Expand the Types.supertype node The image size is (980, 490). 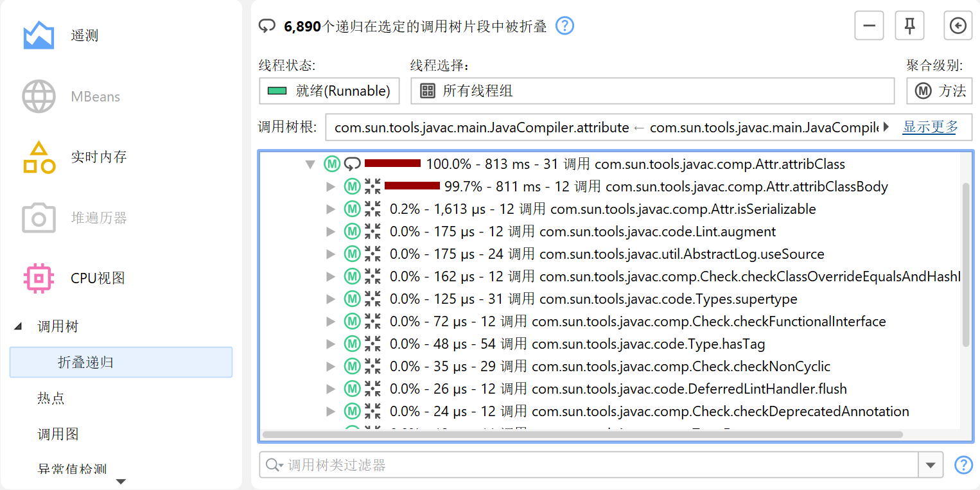click(x=331, y=299)
